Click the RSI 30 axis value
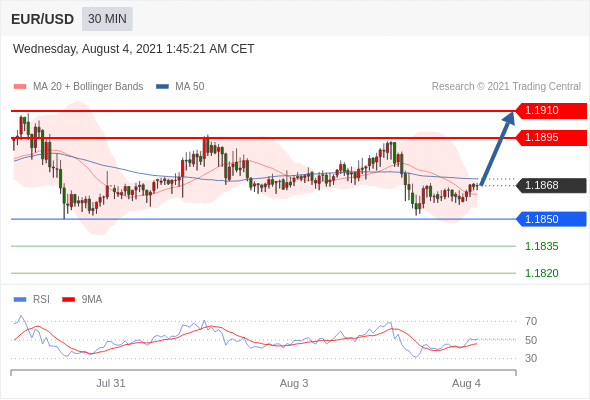590x400 pixels. tap(531, 358)
